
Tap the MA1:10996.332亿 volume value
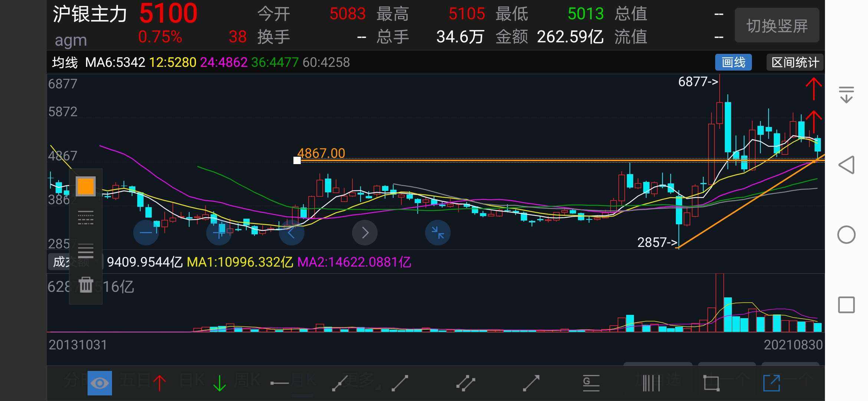tap(240, 262)
